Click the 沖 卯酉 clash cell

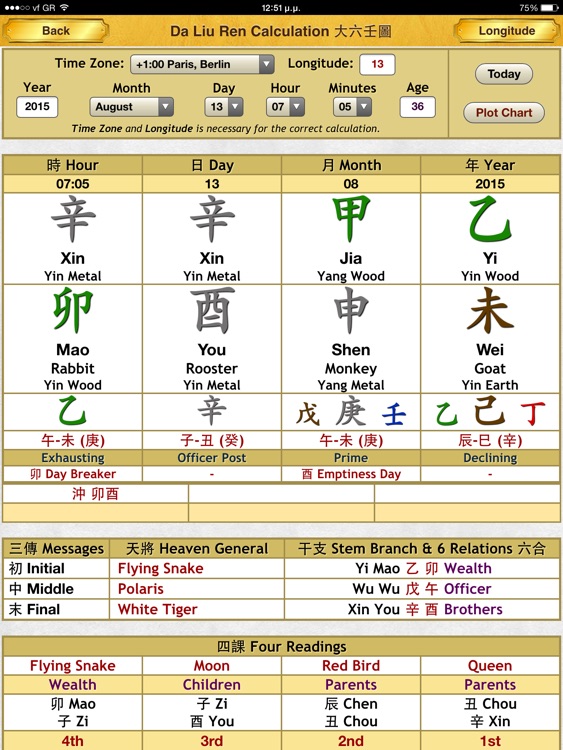[x=95, y=494]
